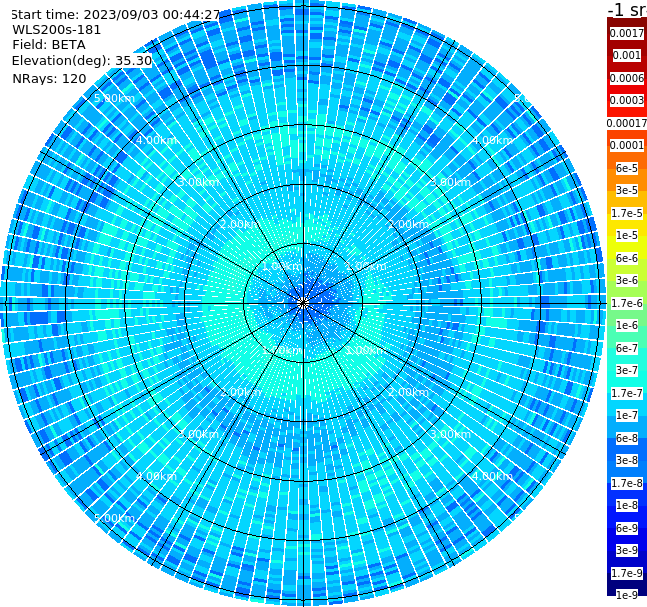
Task: Click the 3e-5 colorbar value
Action: 627,190
